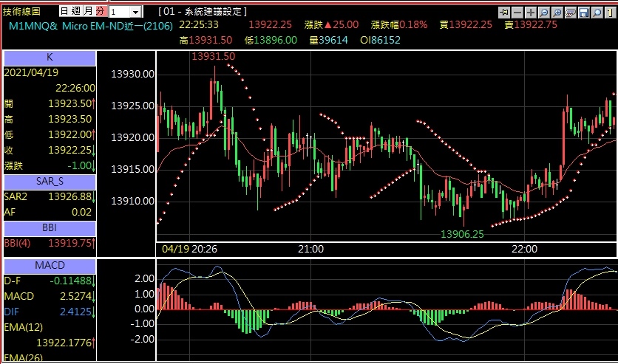The image size is (618, 364).
Task: Click bid price 買 13922.25
Action: 466,25
